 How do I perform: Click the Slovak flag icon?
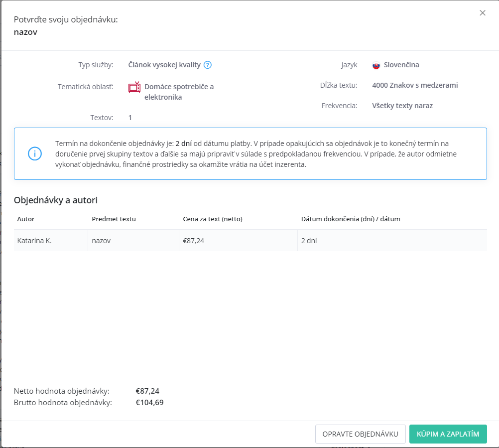[x=376, y=65]
